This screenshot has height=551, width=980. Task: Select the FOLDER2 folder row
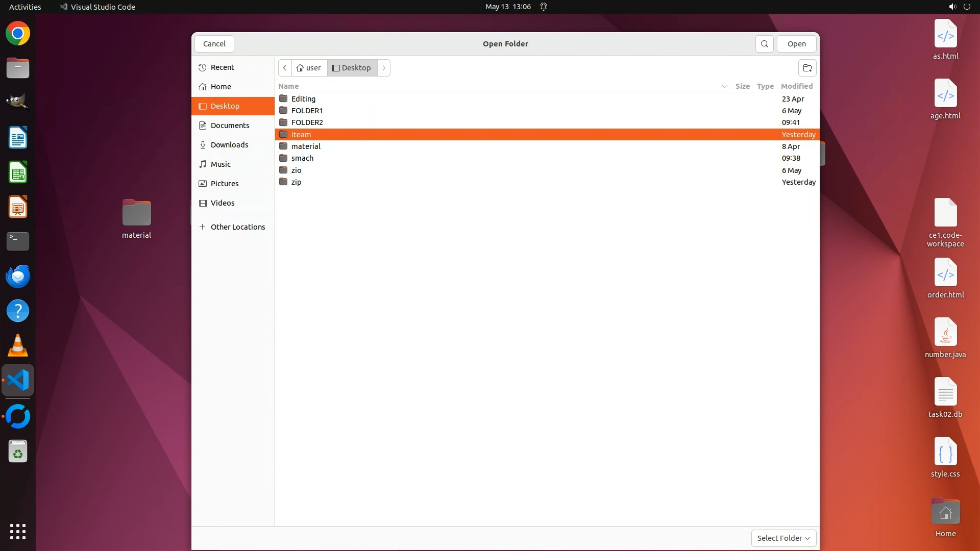307,122
